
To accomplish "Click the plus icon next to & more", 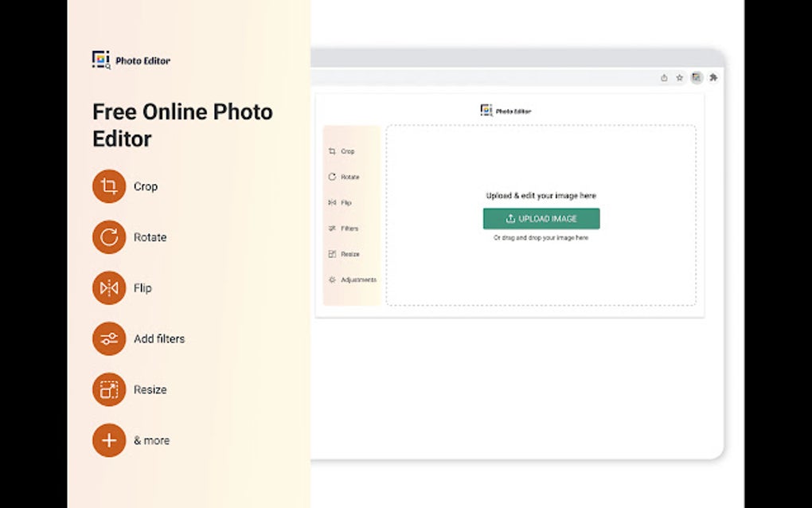I will [x=108, y=440].
